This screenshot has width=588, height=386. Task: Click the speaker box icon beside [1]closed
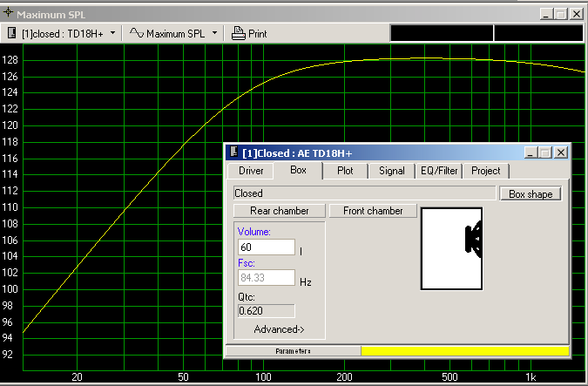[12, 33]
